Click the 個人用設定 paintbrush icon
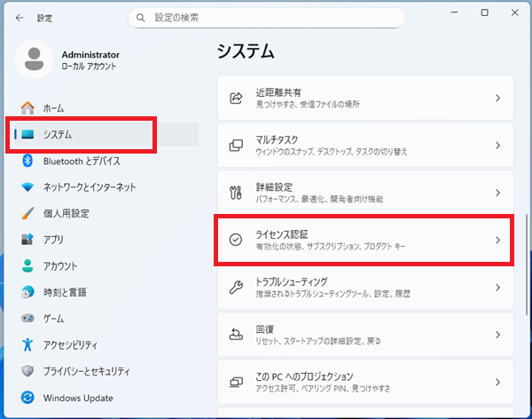The width and height of the screenshot is (532, 419). coord(27,213)
